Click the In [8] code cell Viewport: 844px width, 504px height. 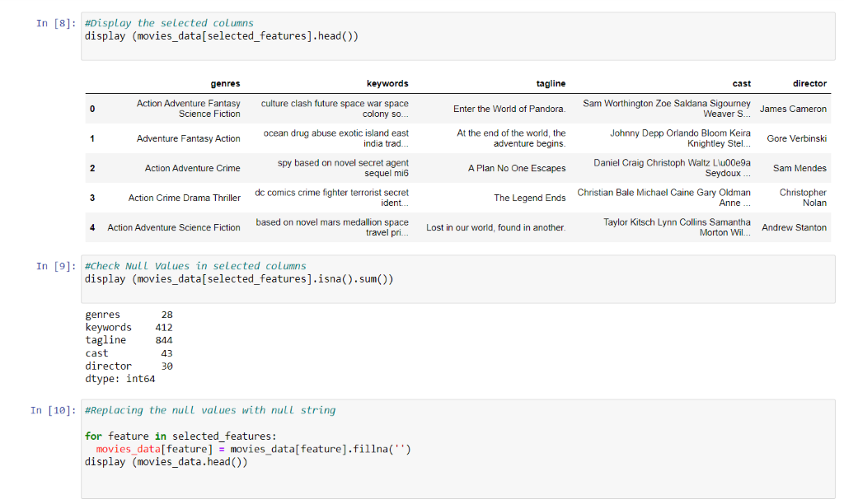[458, 36]
